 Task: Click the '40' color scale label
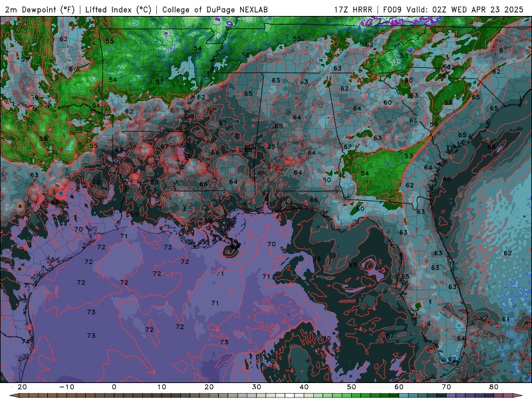point(304,387)
